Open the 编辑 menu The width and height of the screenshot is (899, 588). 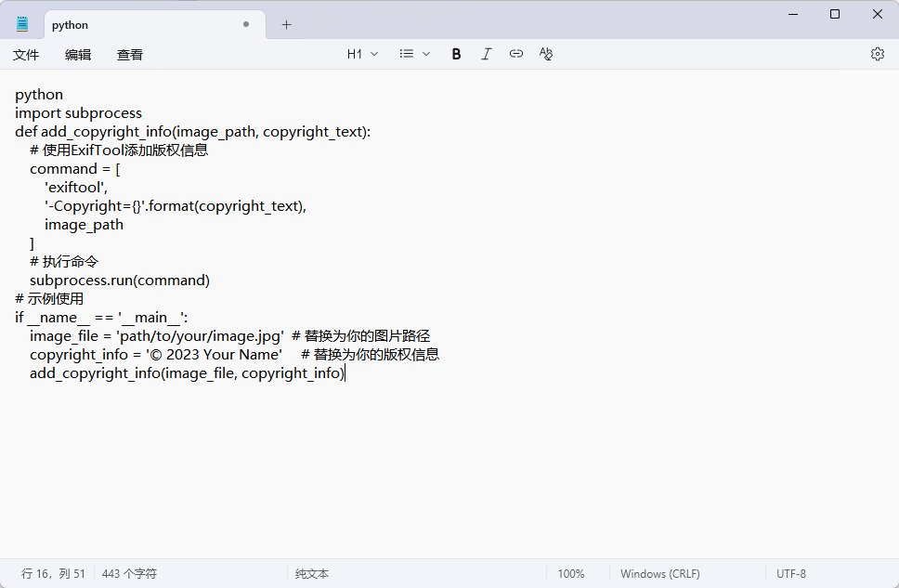78,55
